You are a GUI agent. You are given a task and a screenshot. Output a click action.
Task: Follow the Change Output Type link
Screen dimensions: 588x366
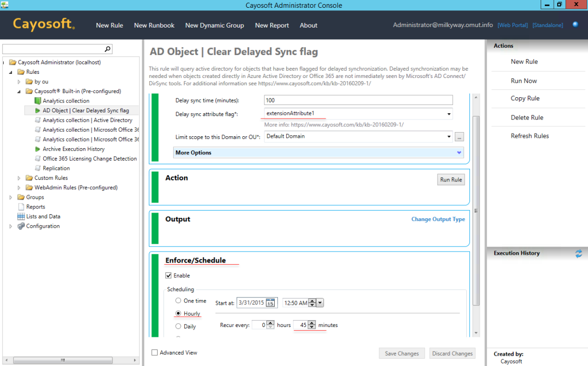pos(438,219)
